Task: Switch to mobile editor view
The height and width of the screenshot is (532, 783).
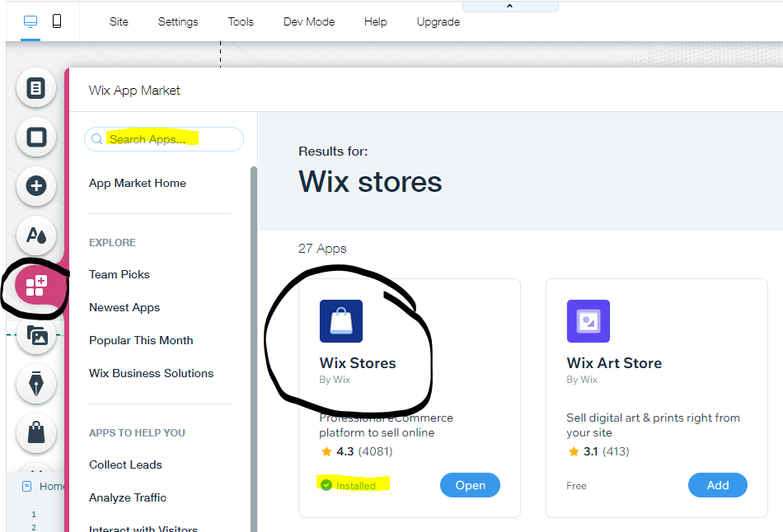Action: click(x=57, y=21)
